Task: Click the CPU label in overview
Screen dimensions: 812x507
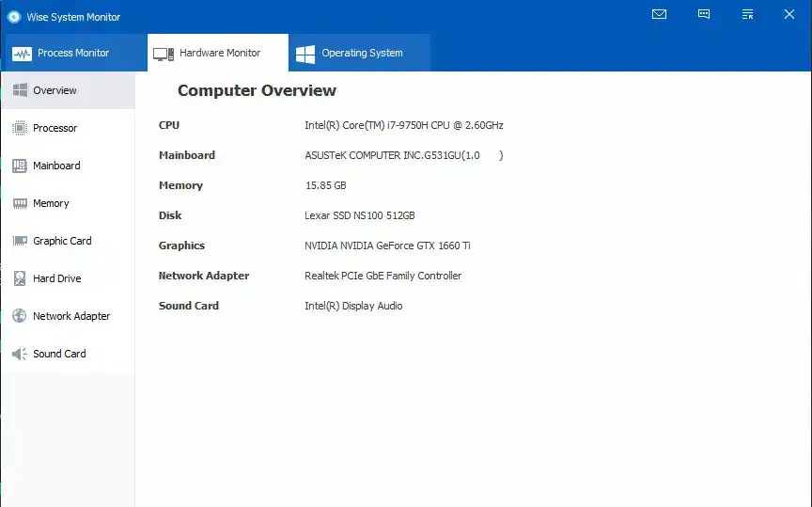Action: 169,125
